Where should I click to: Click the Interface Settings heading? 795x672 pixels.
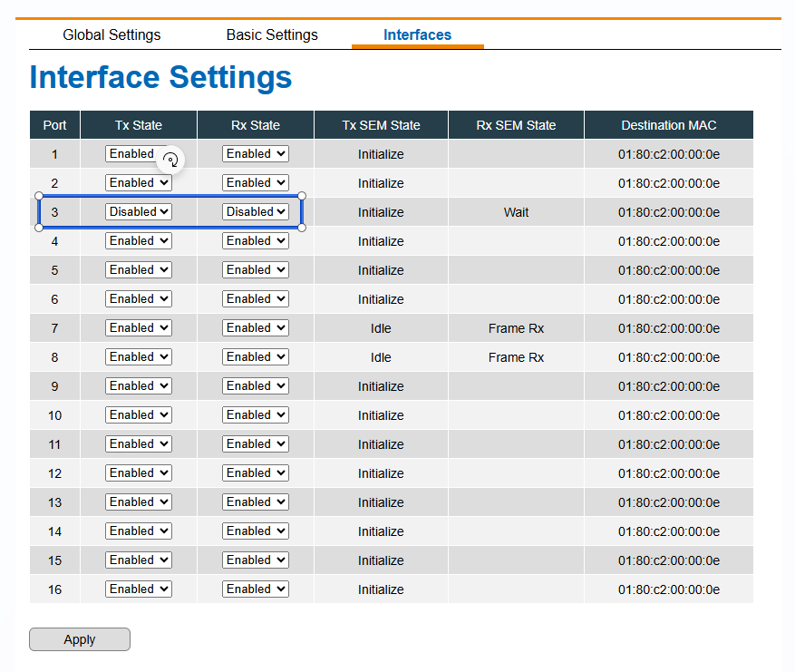[160, 77]
